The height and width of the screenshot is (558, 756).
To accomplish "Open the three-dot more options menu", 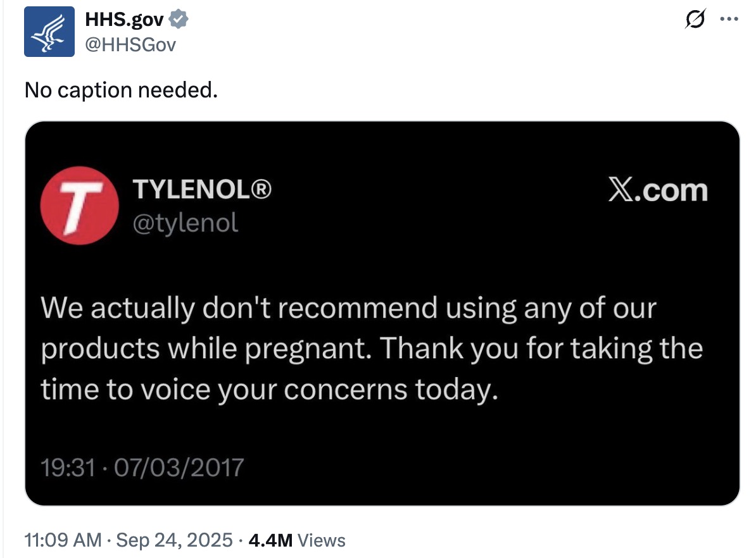I will pos(730,19).
